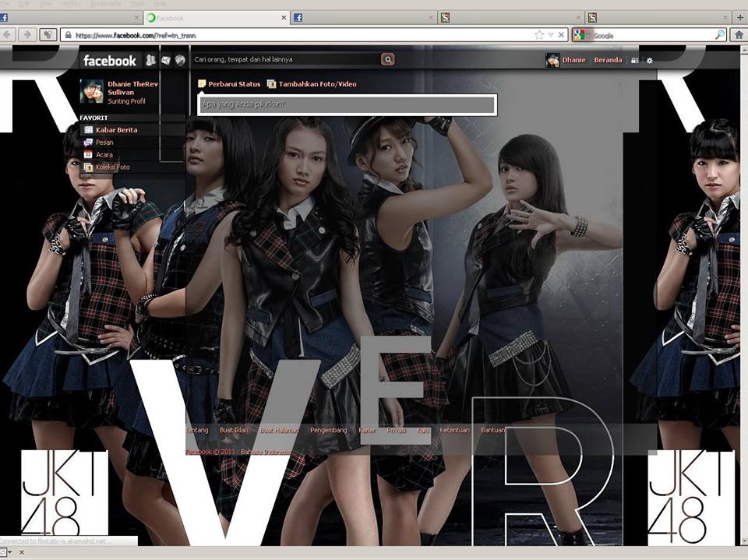The image size is (748, 560).
Task: Open Pesan messages from the sidebar icon
Action: [87, 143]
